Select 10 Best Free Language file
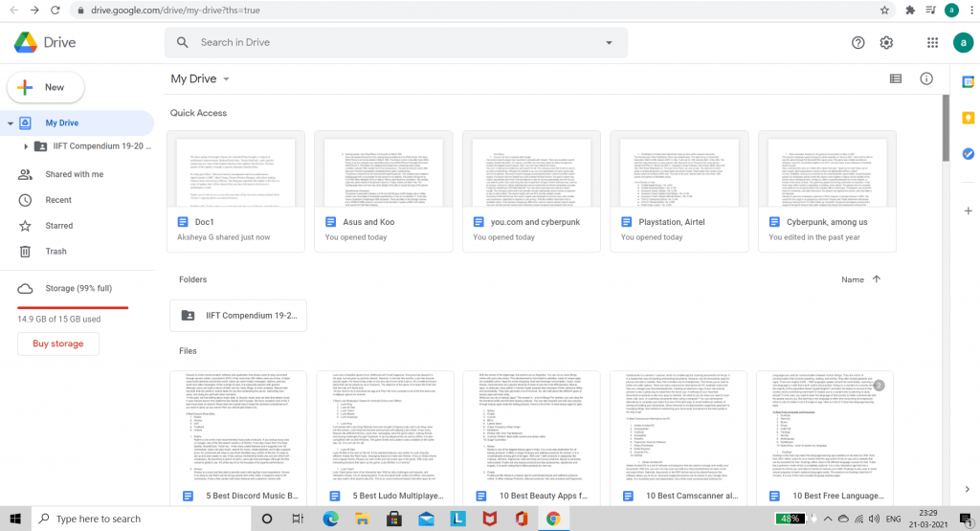 pos(824,439)
